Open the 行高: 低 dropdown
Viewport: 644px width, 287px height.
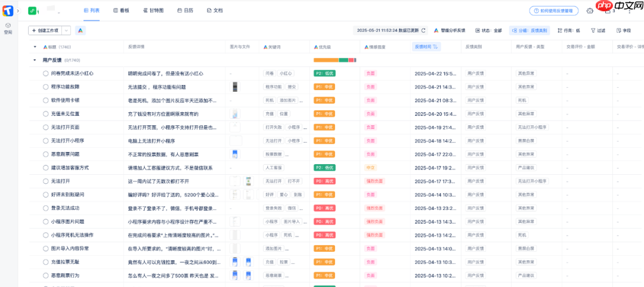coord(569,30)
